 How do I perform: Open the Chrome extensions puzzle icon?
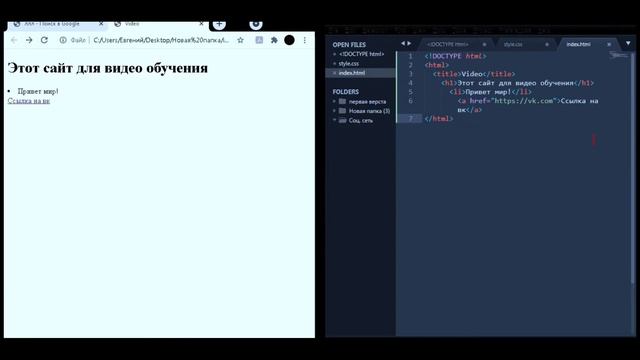274,40
